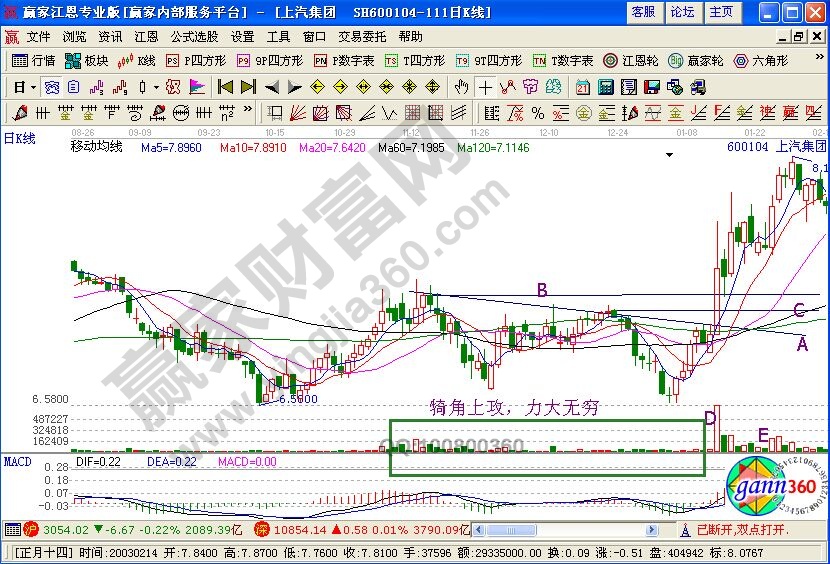This screenshot has width=830, height=564.
Task: Click yellow diamond left-arrow icon
Action: click(x=317, y=87)
